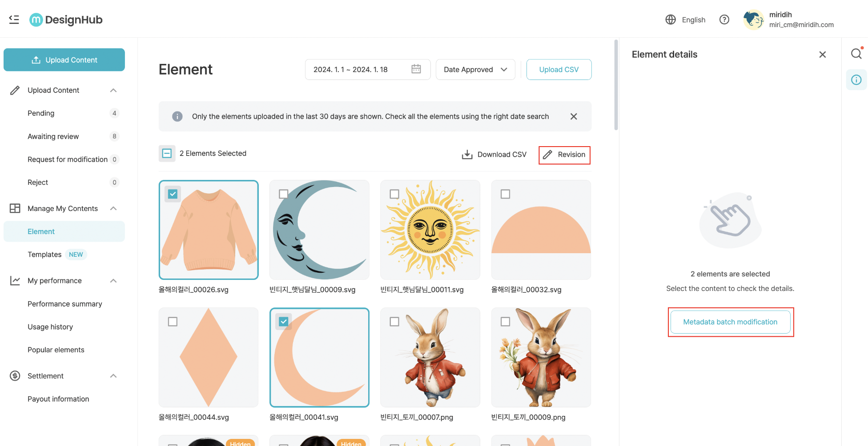Select the vintage sun element checkbox
Screen dimensions: 868x446
[x=394, y=194]
